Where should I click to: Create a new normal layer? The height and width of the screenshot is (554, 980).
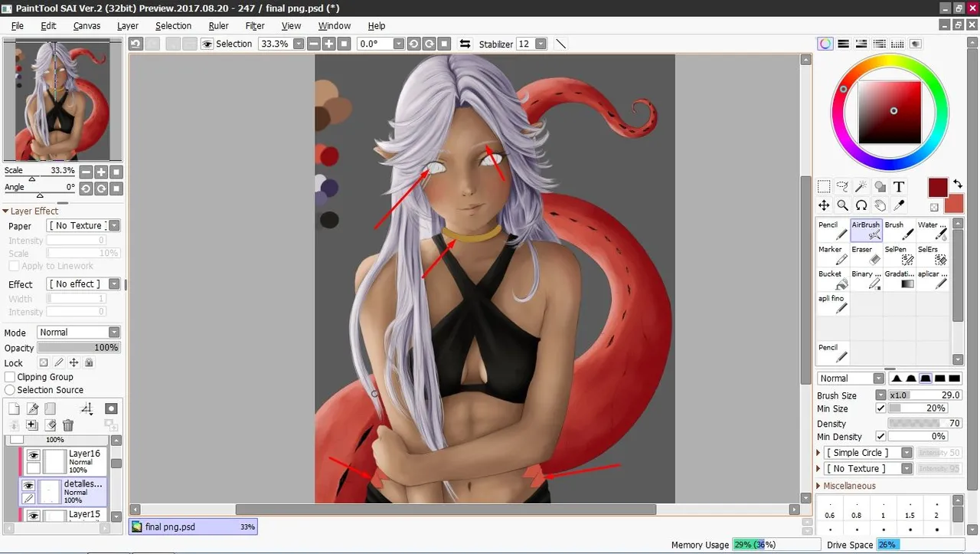14,409
